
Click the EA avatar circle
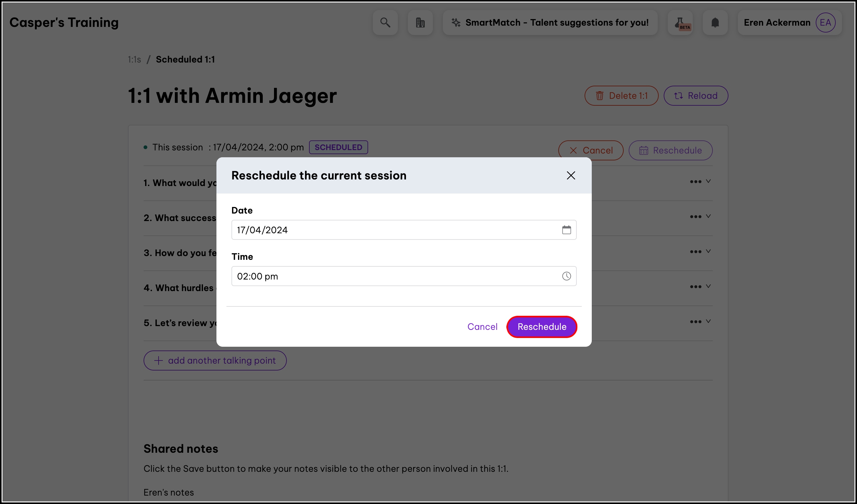point(825,23)
